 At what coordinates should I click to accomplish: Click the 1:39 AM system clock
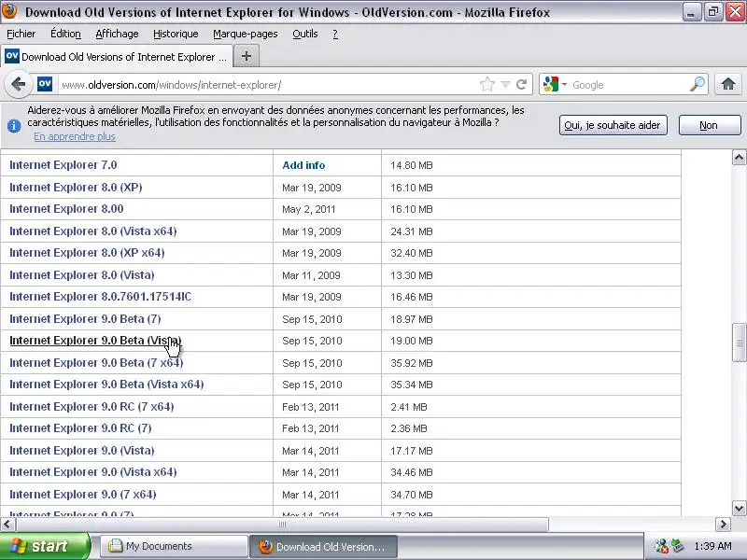[x=712, y=546]
